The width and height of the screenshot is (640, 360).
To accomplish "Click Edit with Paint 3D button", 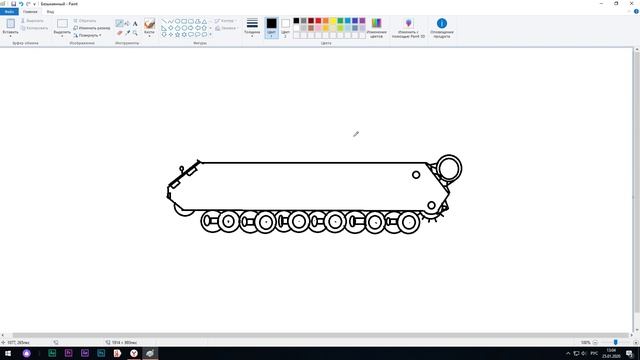I will coord(409,28).
